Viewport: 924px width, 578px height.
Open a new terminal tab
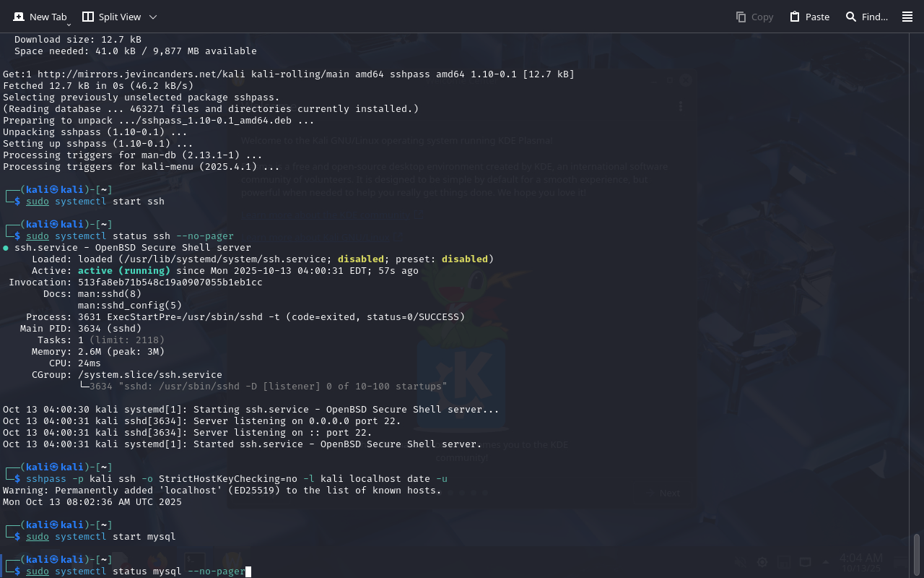click(40, 17)
